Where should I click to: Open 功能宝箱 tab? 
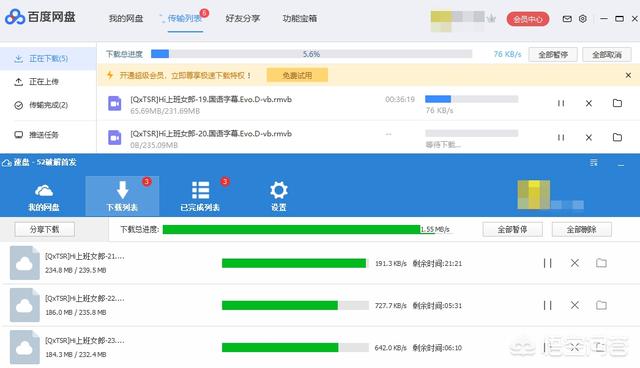[300, 18]
